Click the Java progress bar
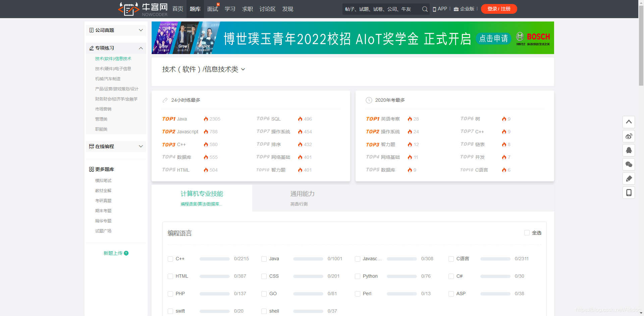 coord(308,259)
